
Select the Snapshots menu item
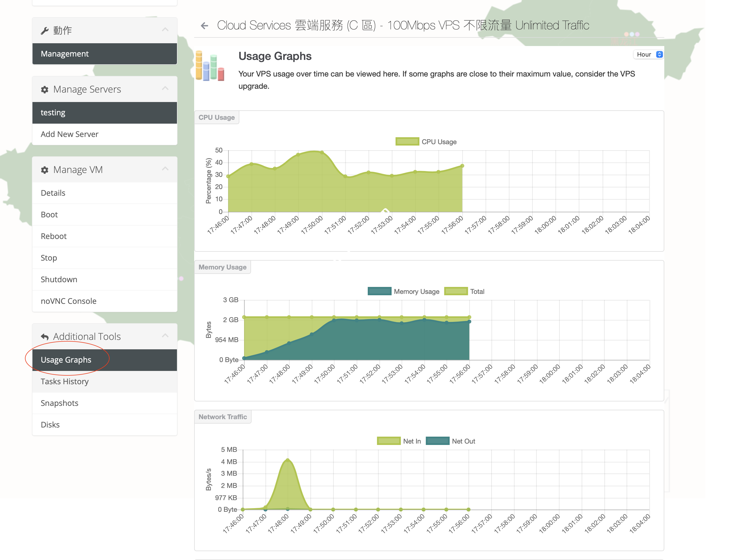(x=60, y=403)
